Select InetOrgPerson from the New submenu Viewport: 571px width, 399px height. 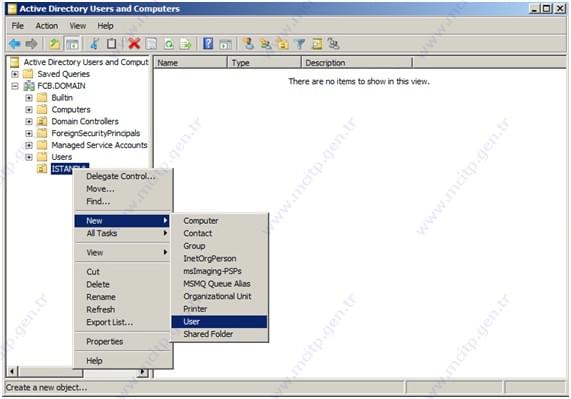tap(219, 259)
